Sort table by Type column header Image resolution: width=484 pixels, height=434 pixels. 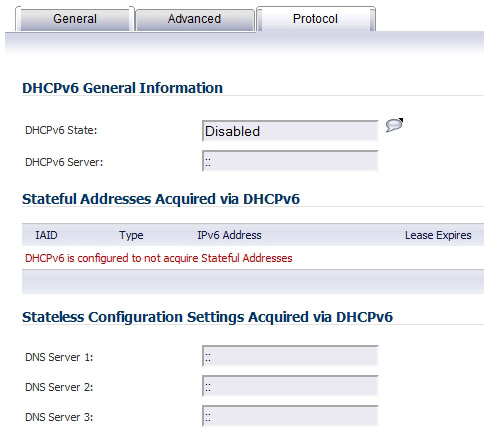(131, 235)
